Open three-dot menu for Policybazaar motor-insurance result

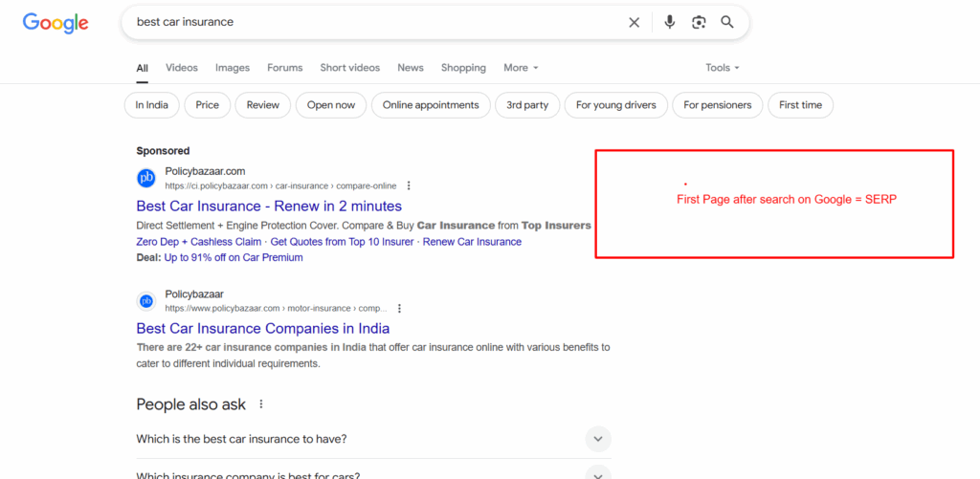pos(399,309)
